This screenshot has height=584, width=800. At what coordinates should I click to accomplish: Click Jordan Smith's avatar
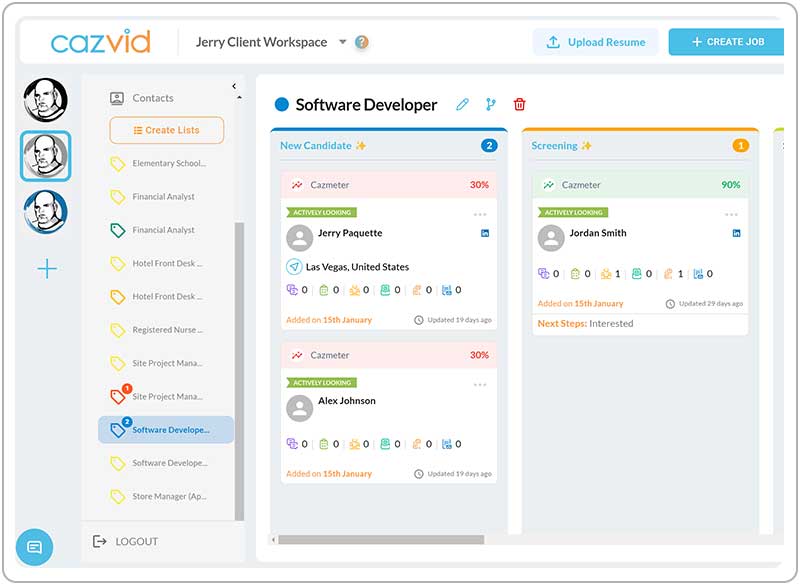(x=551, y=238)
